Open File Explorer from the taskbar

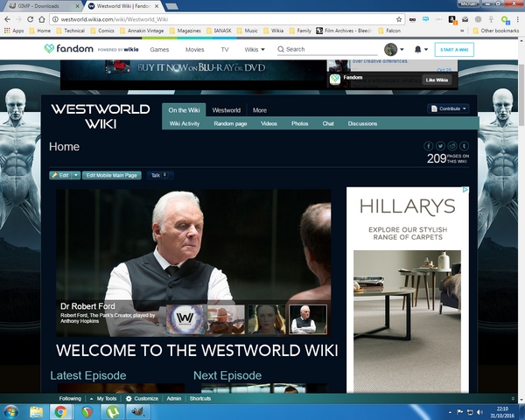click(37, 411)
